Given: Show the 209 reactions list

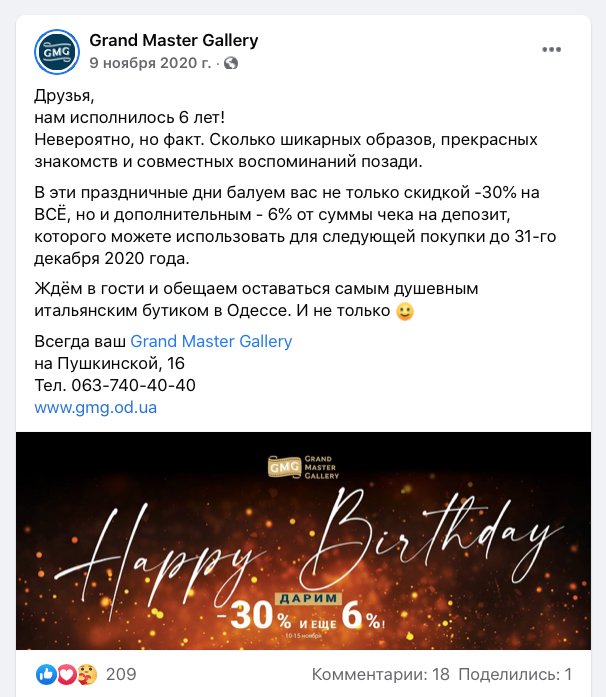Looking at the screenshot, I should 121,674.
